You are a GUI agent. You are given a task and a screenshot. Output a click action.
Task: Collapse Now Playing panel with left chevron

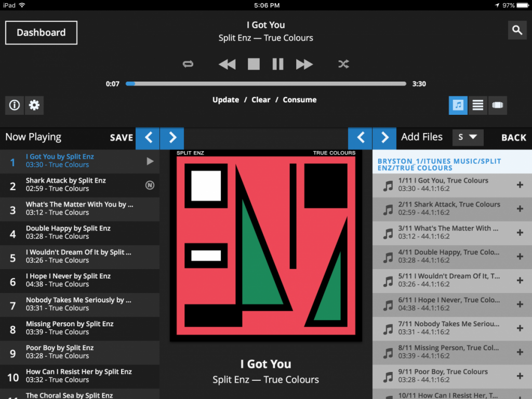[x=148, y=138]
